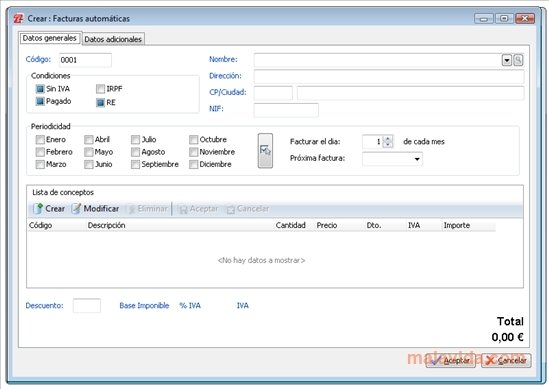The width and height of the screenshot is (549, 389).
Task: Switch to the Datos adicionales tab
Action: [x=113, y=39]
